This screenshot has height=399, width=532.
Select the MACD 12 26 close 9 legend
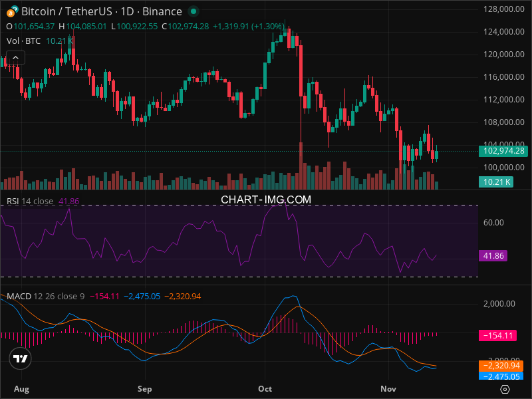point(45,296)
